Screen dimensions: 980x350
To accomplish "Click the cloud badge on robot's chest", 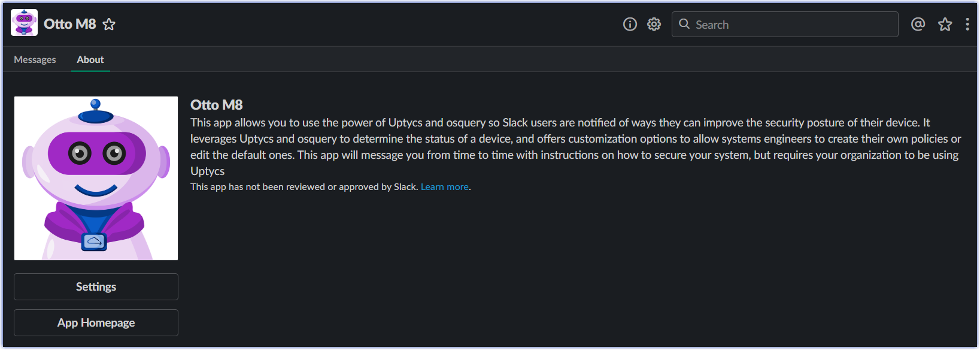I will tap(94, 242).
